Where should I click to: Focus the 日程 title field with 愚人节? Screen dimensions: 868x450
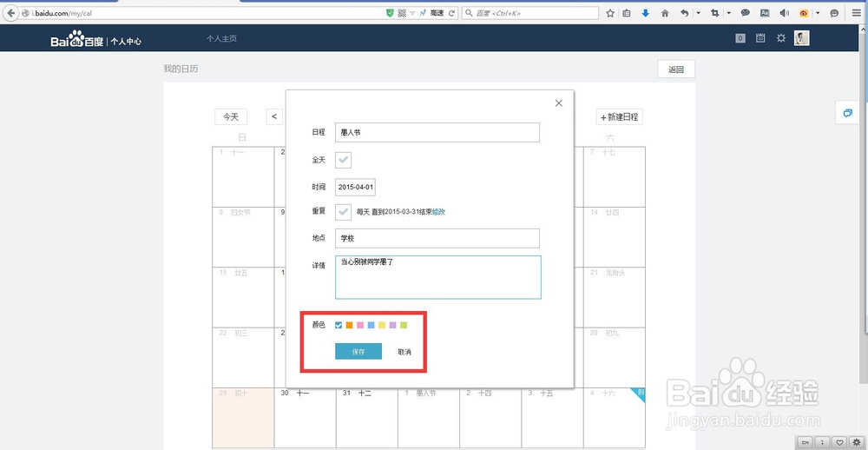(437, 132)
